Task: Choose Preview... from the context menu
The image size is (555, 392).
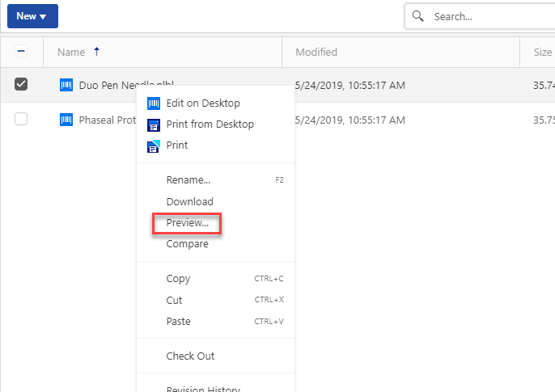Action: (x=187, y=223)
